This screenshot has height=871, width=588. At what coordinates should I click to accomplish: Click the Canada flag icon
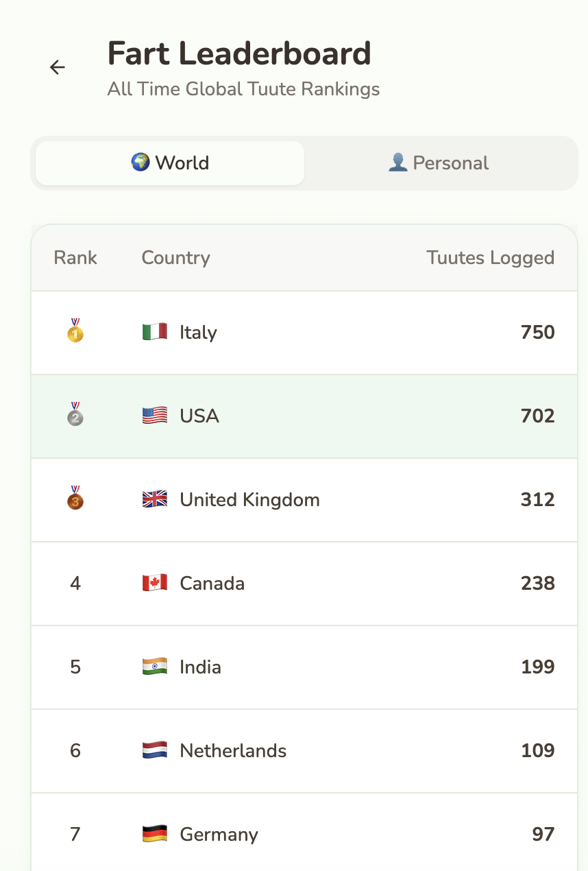[155, 584]
